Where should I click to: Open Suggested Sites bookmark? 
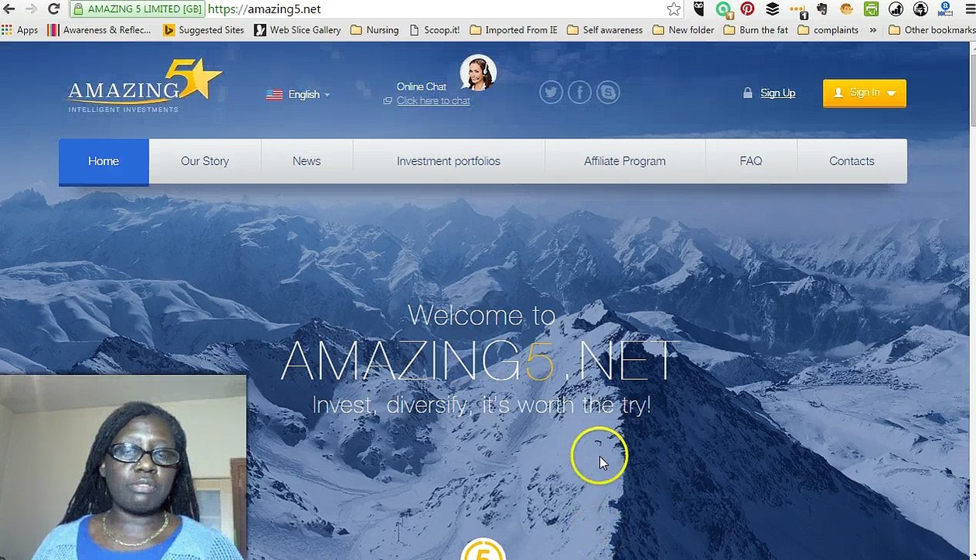(203, 30)
